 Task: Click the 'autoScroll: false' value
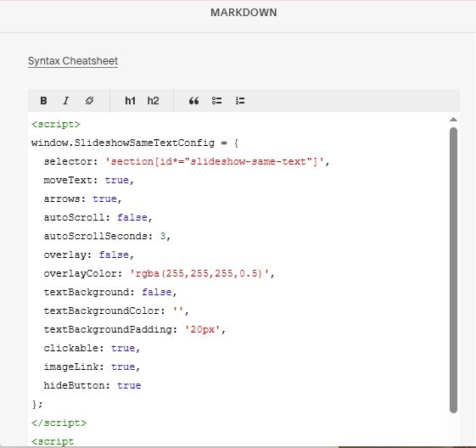pos(132,217)
